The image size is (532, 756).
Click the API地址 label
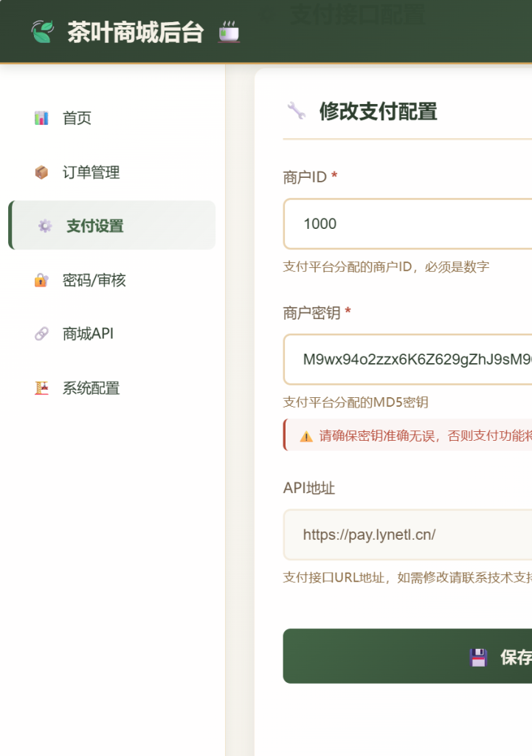point(309,488)
